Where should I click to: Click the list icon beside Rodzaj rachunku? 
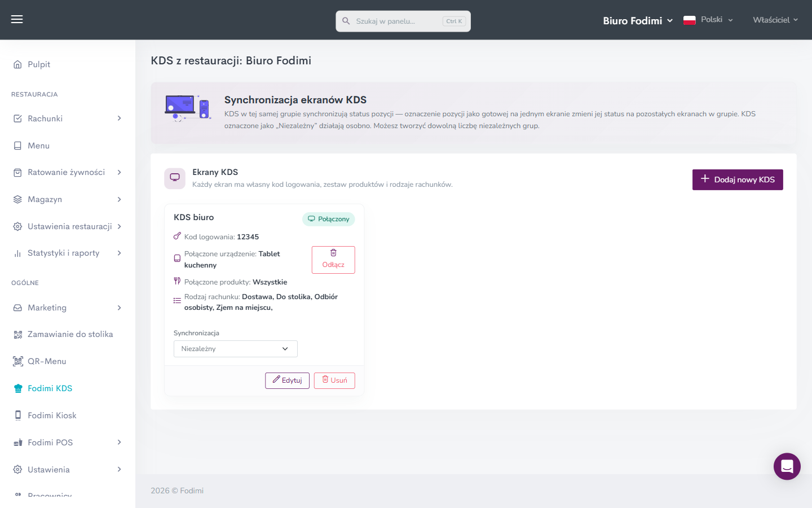pyautogui.click(x=177, y=301)
